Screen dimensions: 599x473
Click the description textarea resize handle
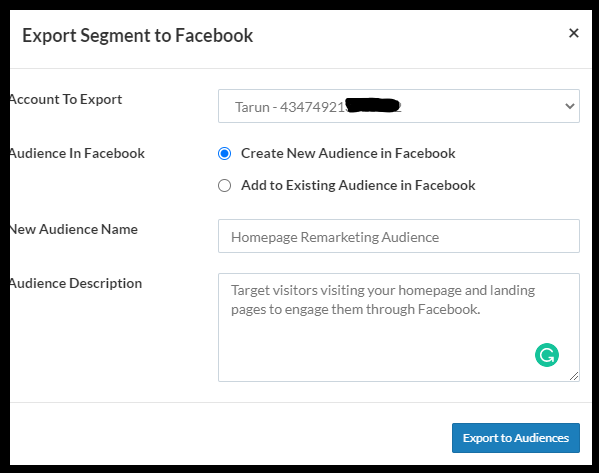tap(574, 376)
